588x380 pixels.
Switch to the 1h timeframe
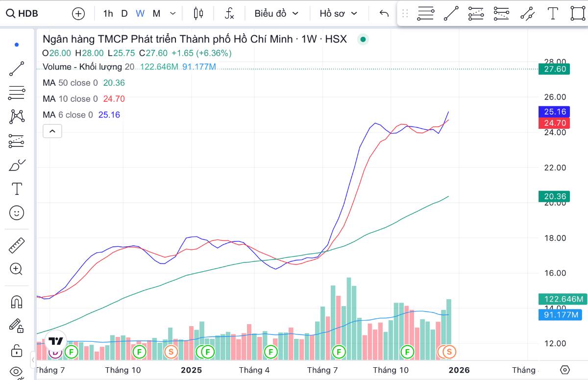[x=108, y=13]
